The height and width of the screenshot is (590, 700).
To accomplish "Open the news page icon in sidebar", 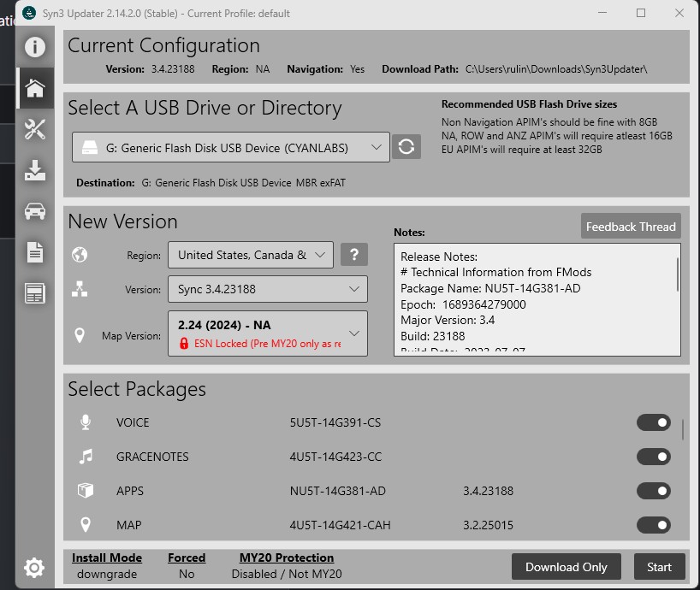I will (x=34, y=293).
